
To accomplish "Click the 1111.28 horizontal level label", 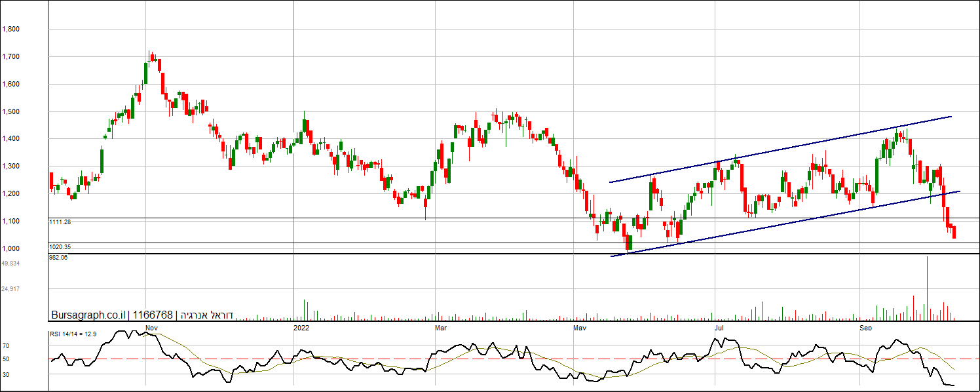I will pyautogui.click(x=60, y=222).
